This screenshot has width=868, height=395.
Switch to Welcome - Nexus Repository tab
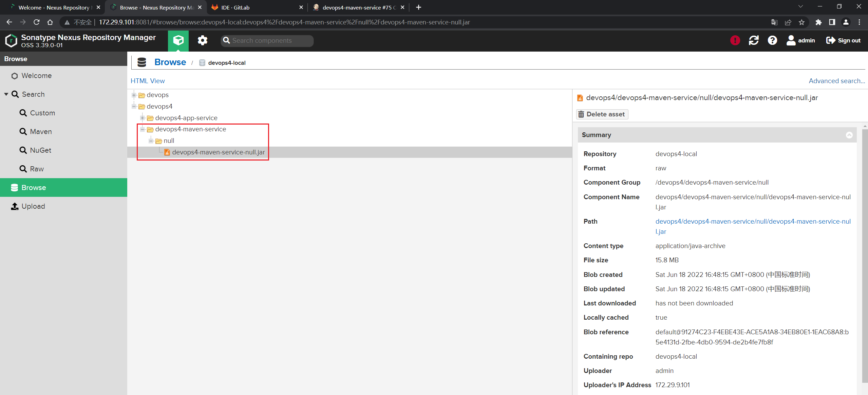(54, 7)
